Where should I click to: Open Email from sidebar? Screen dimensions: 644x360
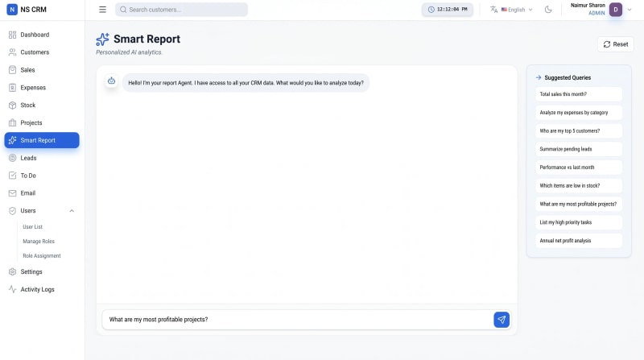pyautogui.click(x=42, y=193)
